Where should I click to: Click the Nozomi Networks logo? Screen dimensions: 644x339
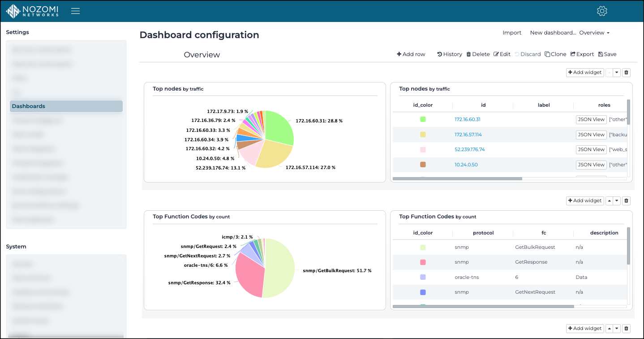click(32, 11)
